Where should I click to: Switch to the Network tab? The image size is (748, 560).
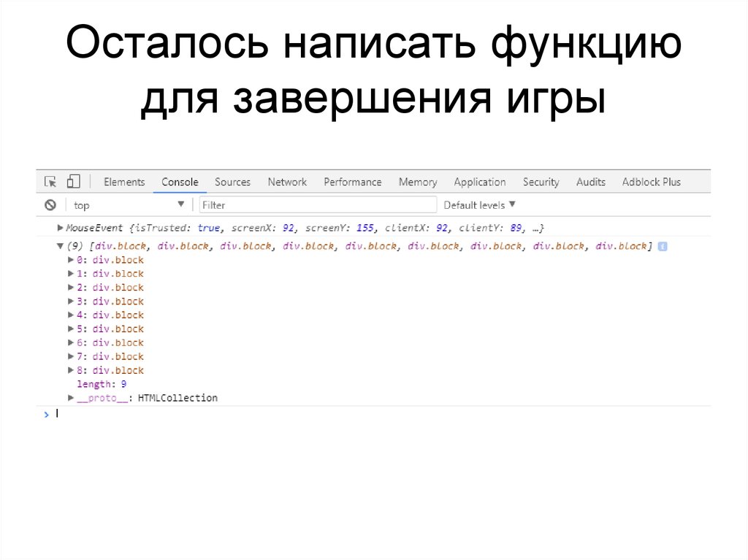tap(286, 181)
